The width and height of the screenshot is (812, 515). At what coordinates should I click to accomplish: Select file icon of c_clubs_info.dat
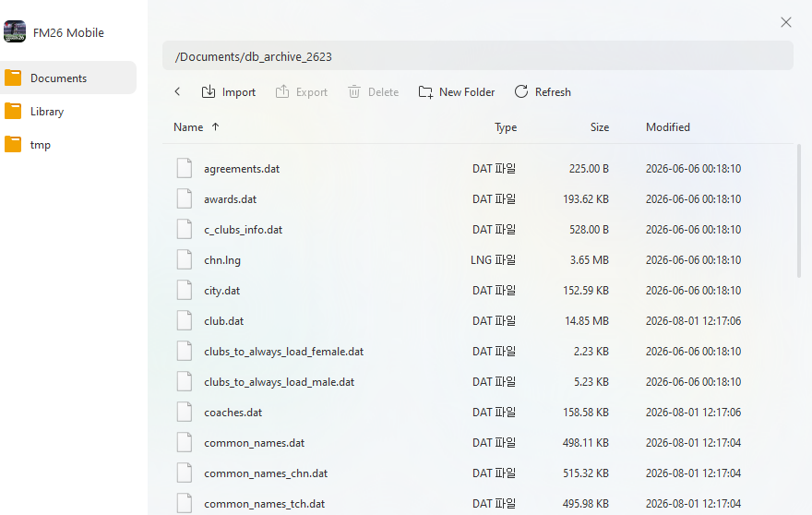coord(185,229)
